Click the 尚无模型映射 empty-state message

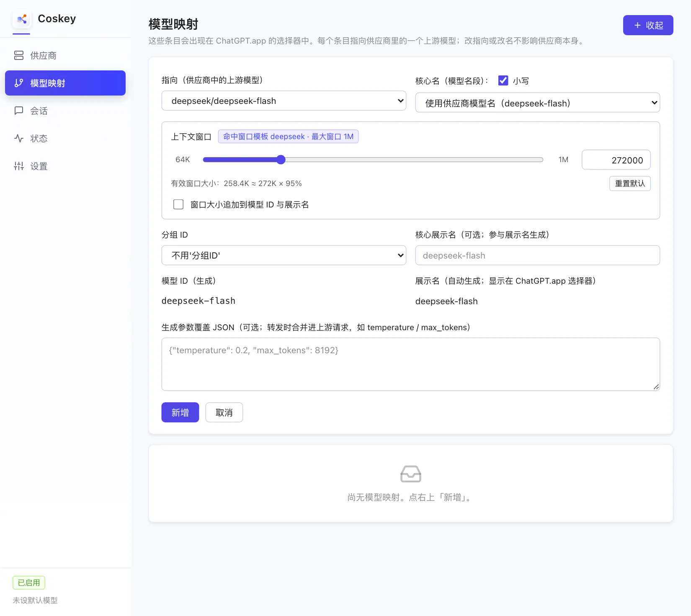pyautogui.click(x=410, y=497)
